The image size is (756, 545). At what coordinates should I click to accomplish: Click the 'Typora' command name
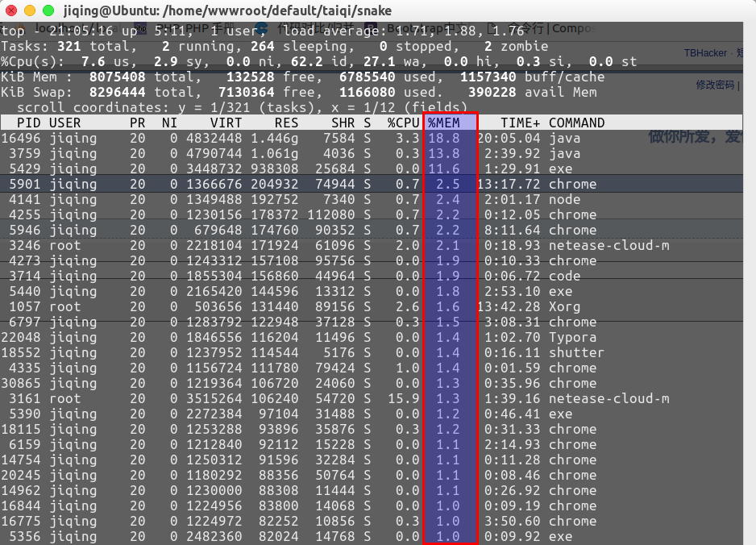click(573, 338)
